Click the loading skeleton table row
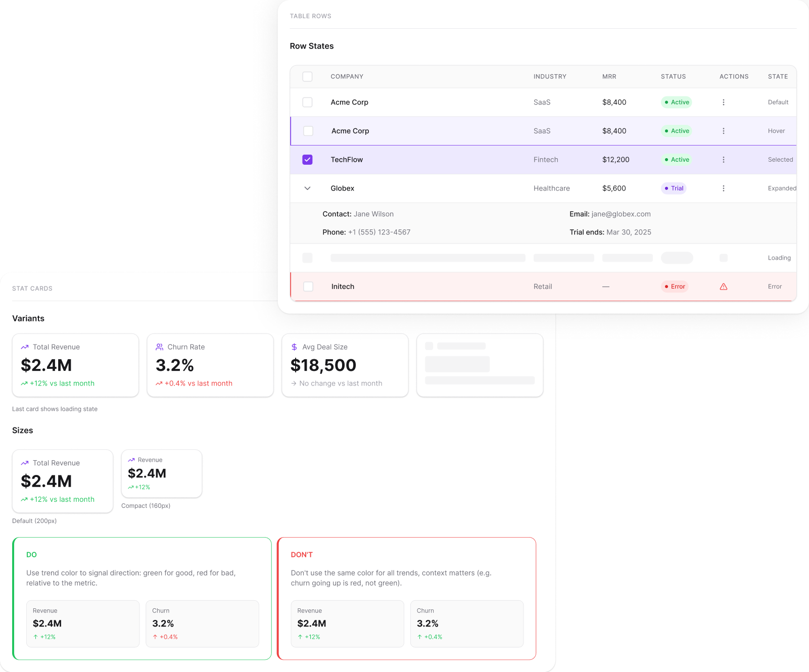This screenshot has height=672, width=809. (543, 258)
